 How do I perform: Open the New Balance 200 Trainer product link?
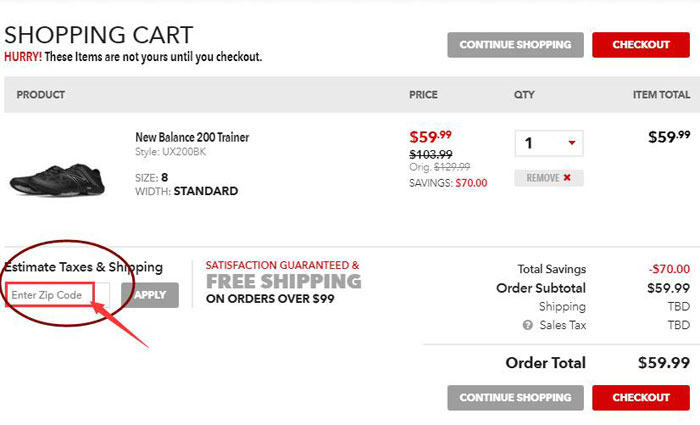point(192,137)
